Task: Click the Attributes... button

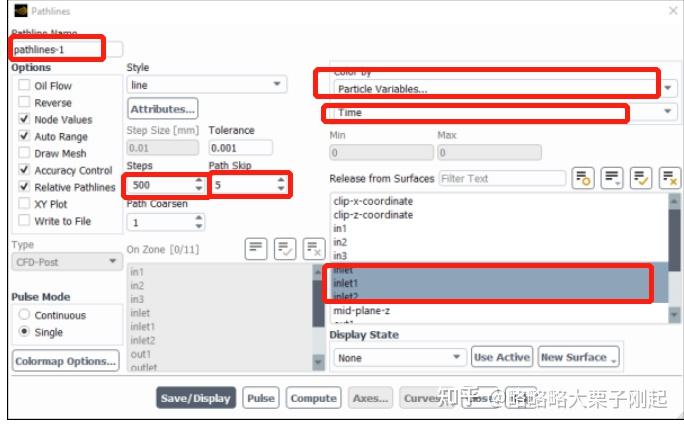Action: tap(163, 109)
